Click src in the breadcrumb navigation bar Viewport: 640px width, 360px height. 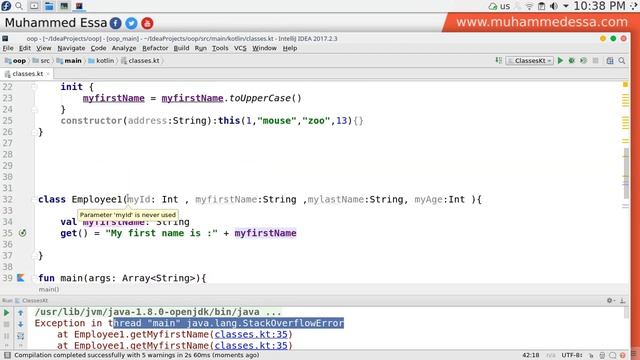(x=41, y=60)
